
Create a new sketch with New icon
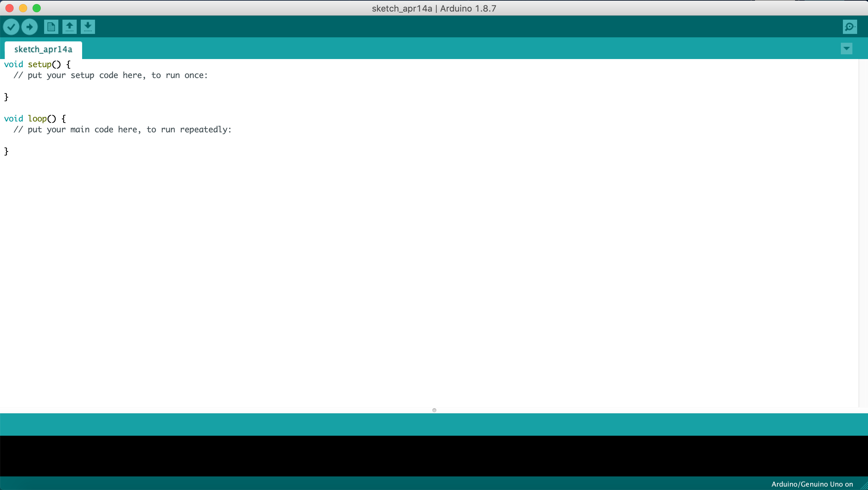pos(51,27)
